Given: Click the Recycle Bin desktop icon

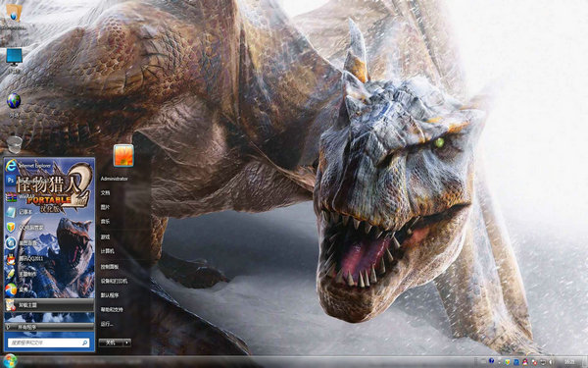Looking at the screenshot, I should pos(15,144).
